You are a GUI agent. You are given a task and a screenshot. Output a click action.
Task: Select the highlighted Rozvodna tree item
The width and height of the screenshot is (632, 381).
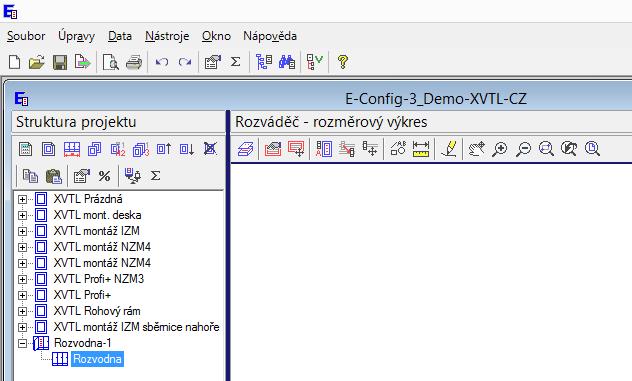pyautogui.click(x=97, y=359)
